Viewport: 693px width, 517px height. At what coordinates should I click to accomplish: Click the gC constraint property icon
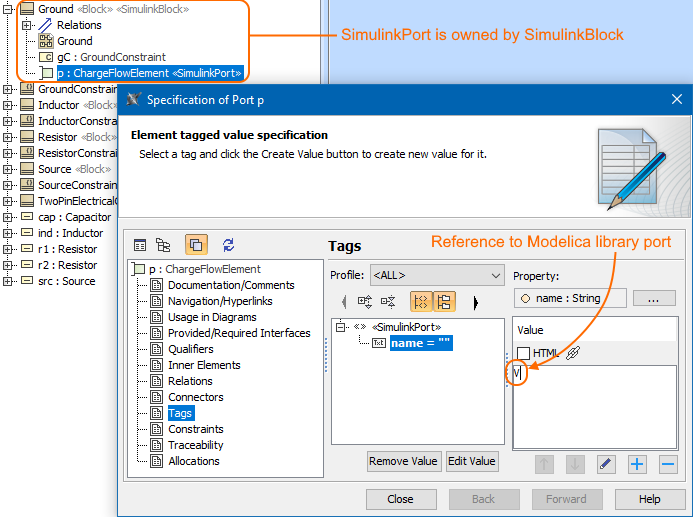pos(46,57)
